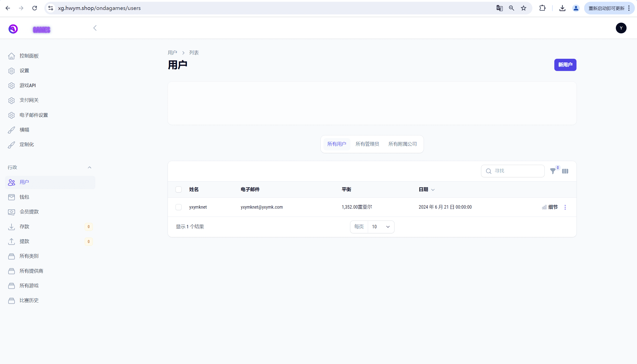Open Chrome extensions puzzle icon
The image size is (637, 364).
click(542, 8)
